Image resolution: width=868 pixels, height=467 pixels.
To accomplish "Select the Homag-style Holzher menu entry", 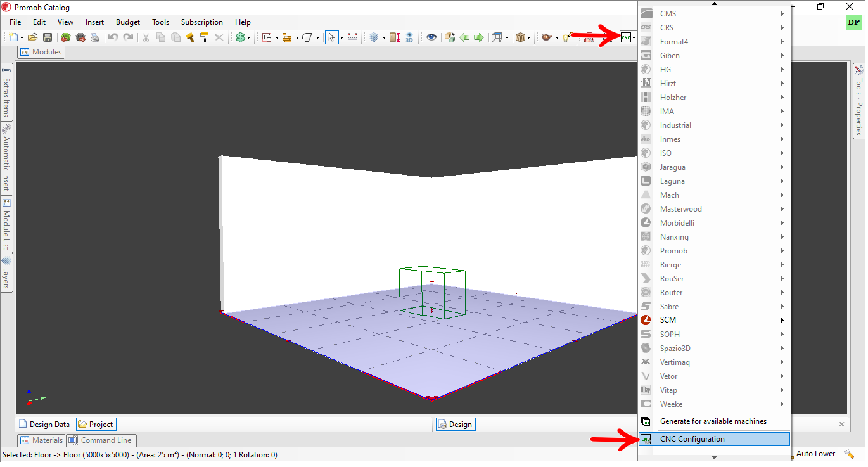I will (x=715, y=97).
